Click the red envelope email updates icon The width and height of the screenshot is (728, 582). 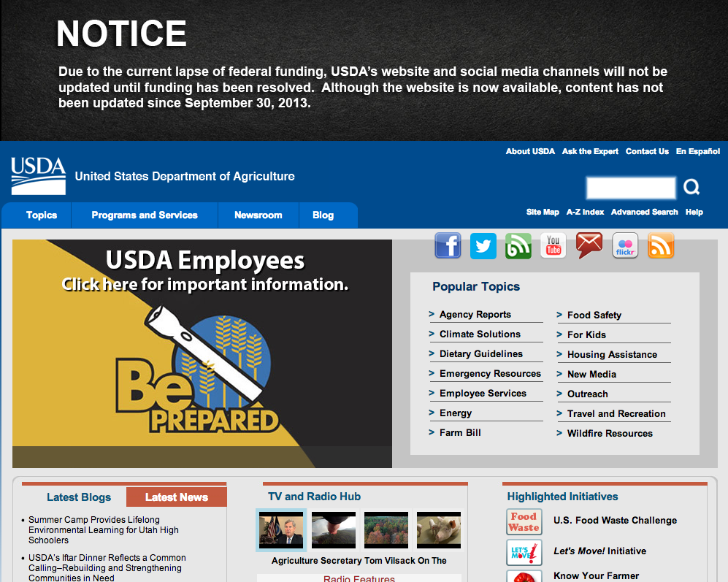click(589, 246)
